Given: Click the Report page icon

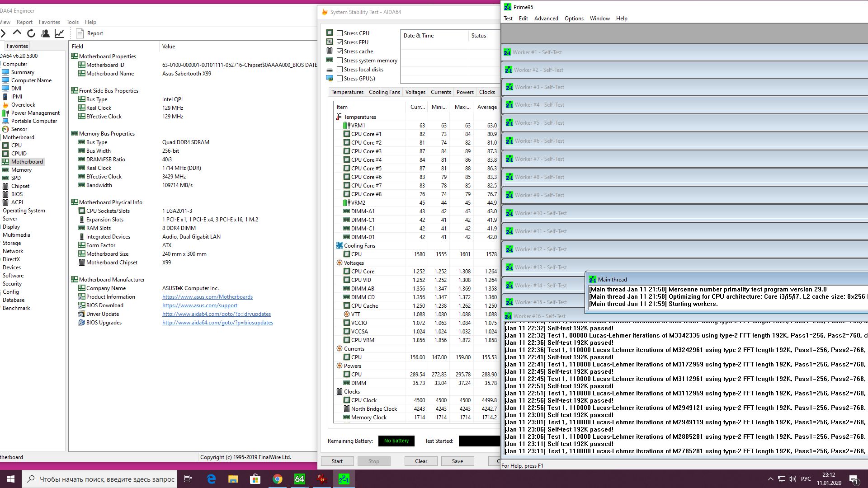Looking at the screenshot, I should click(x=80, y=33).
